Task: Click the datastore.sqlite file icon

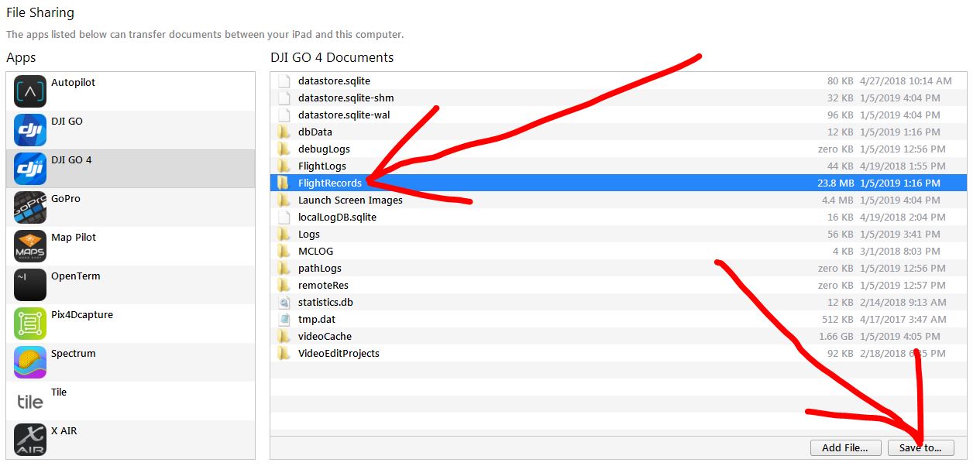Action: 284,81
